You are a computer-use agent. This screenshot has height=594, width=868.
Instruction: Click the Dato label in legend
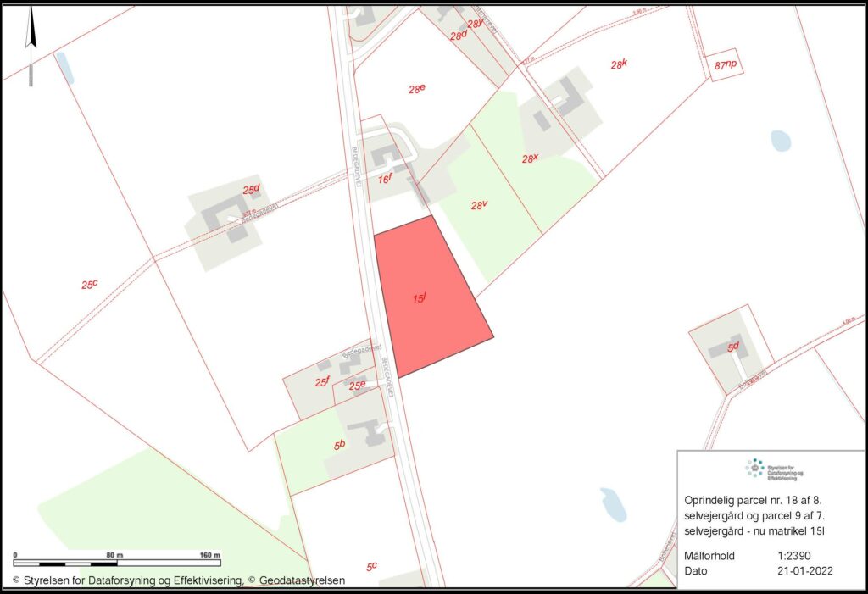[695, 571]
